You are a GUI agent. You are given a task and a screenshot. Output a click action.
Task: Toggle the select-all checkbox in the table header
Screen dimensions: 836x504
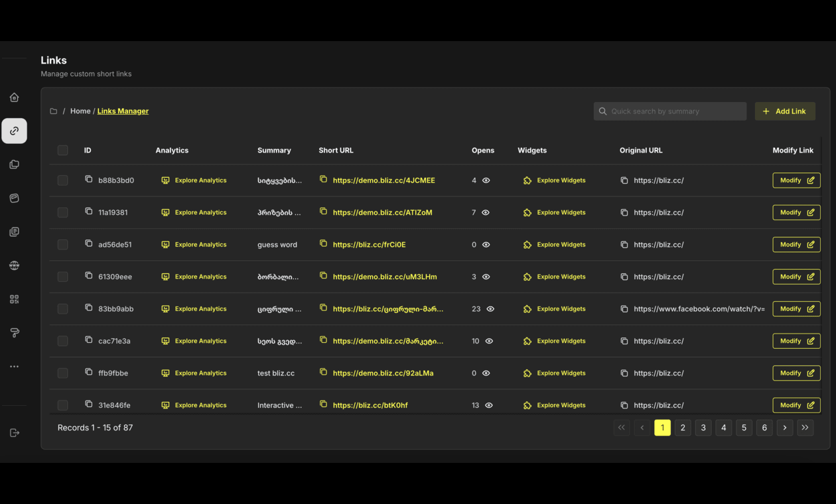[x=62, y=150]
